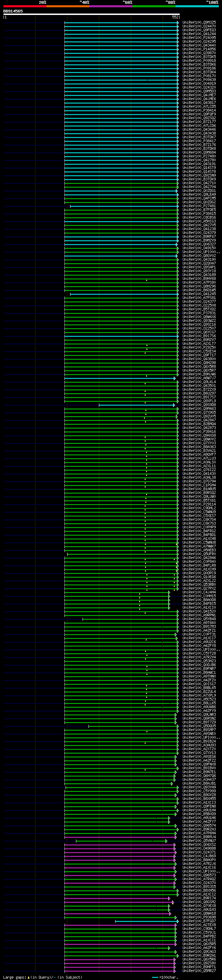
Task: Select label UniRef100_Q9LNR3
Action: 199,714
